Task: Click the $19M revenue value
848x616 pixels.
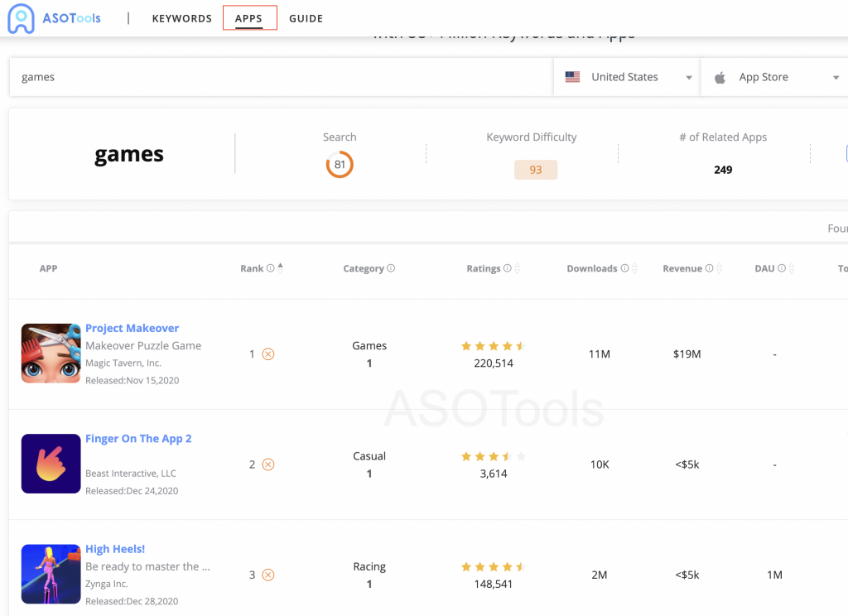Action: tap(687, 354)
